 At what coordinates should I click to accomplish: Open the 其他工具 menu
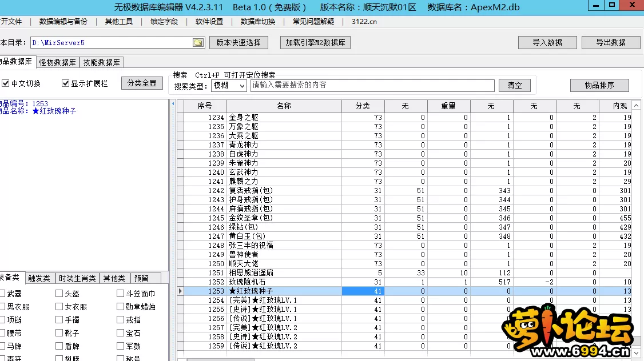(119, 21)
